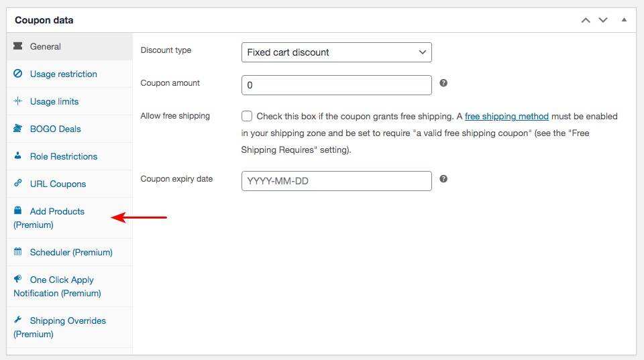Click the General tab ticket icon
Viewport: 644px width, 360px height.
tap(18, 46)
